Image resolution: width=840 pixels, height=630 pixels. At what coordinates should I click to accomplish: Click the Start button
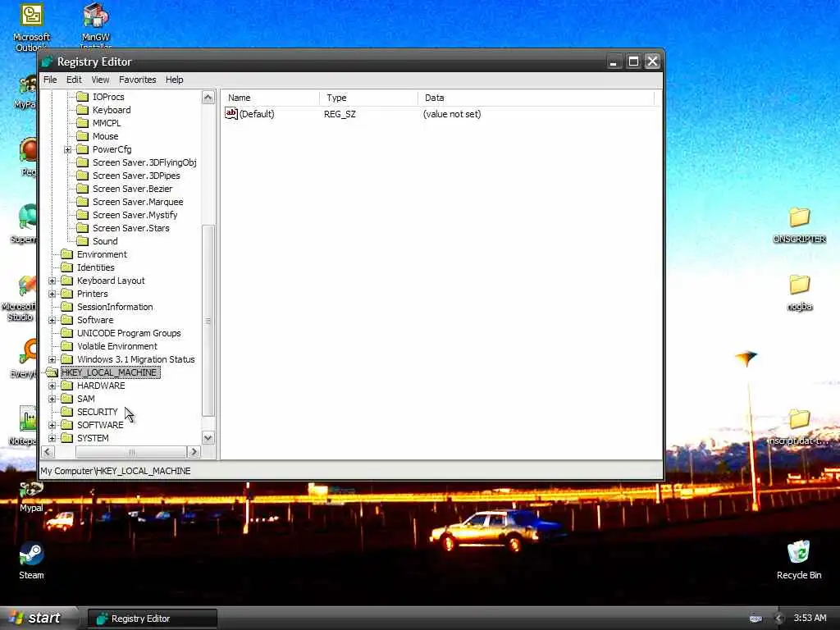(39, 618)
